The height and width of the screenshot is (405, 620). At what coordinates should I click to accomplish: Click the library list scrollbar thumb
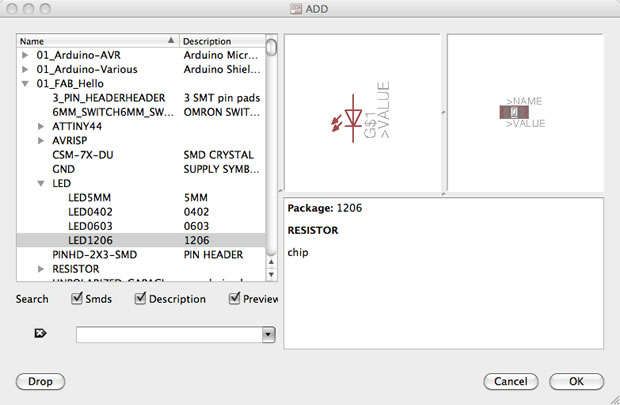[x=271, y=47]
